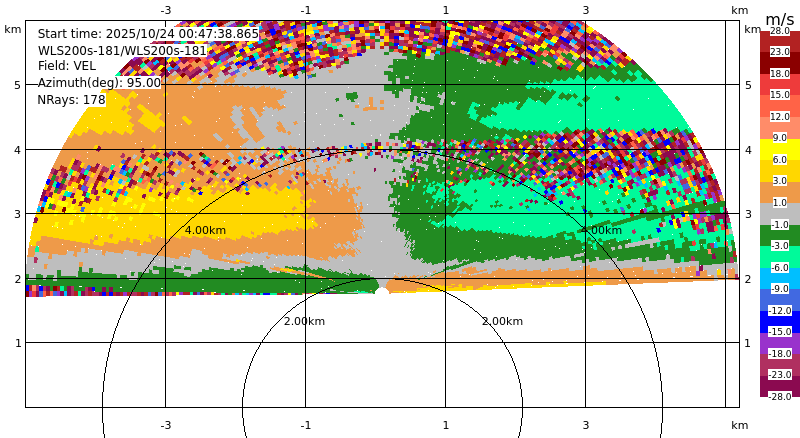Viewport: 800px width, 438px height.
Task: Click the 4.00km range ring label near the yellow region
Action: coord(205,230)
